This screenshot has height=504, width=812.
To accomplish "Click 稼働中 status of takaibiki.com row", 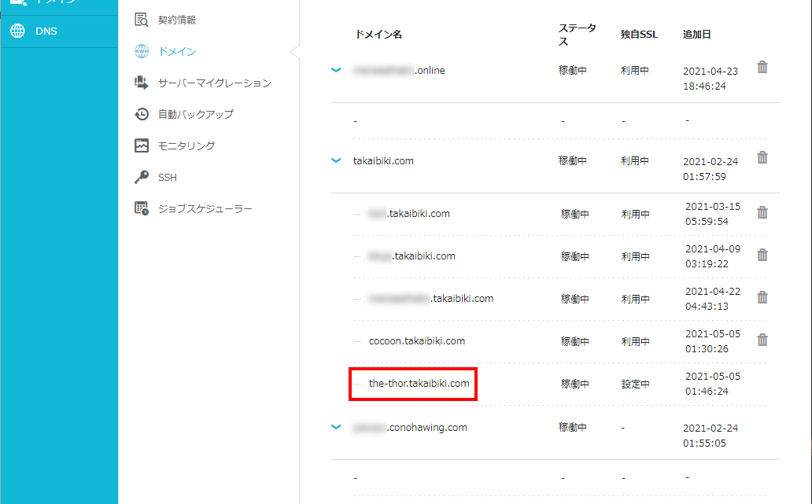I will pyautogui.click(x=573, y=161).
